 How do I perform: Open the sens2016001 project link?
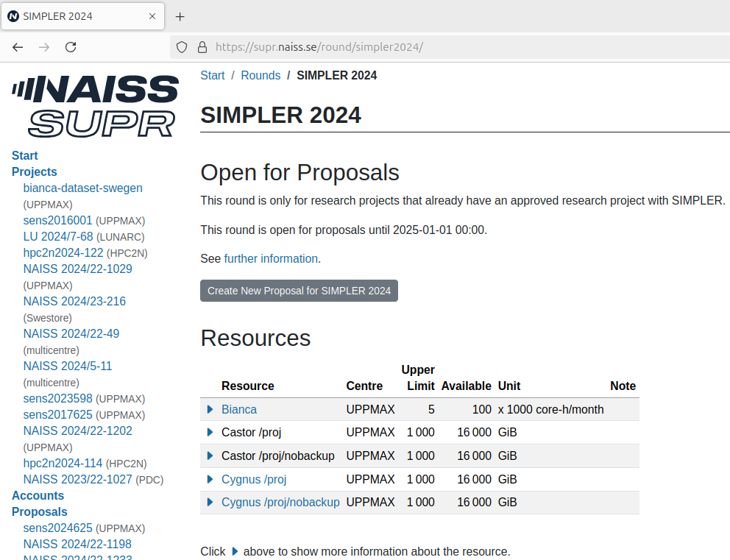(x=58, y=220)
